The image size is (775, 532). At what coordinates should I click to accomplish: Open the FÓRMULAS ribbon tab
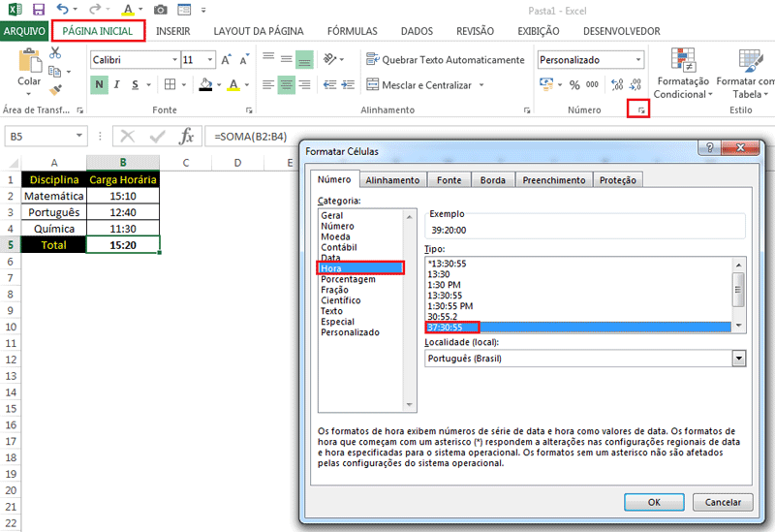point(353,31)
